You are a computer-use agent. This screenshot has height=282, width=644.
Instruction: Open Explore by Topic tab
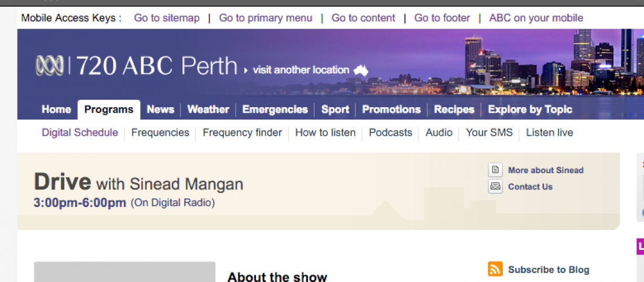pos(530,109)
